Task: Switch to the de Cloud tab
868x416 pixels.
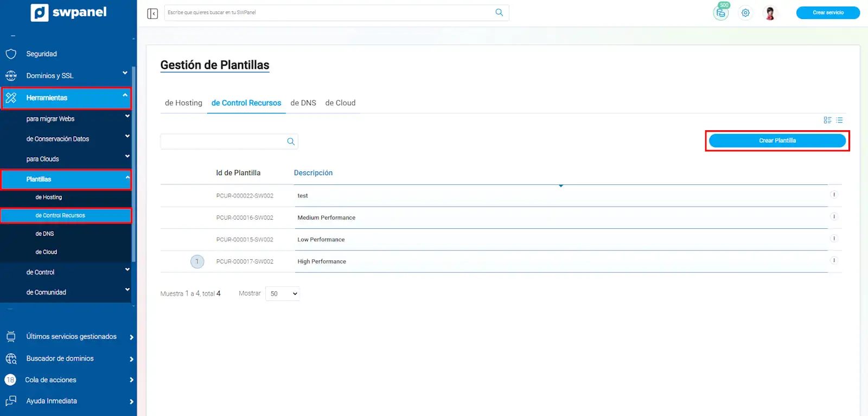Action: (340, 103)
